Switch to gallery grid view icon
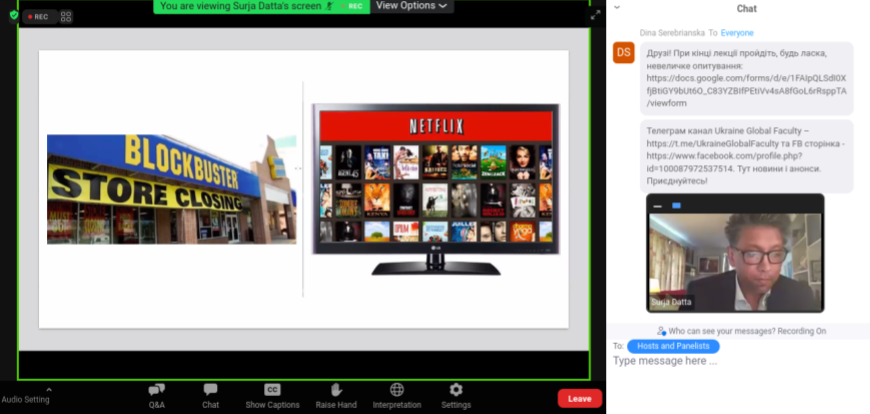 [66, 16]
